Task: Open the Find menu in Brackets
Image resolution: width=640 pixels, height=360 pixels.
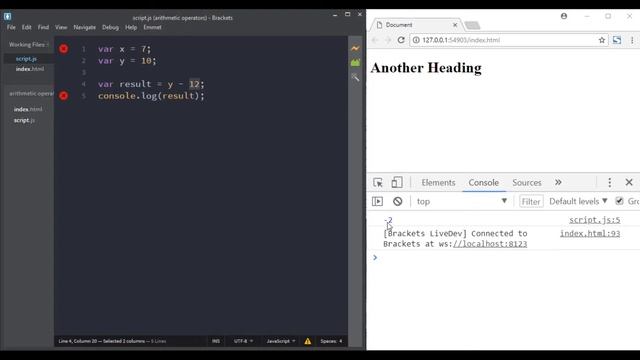Action: click(x=43, y=27)
